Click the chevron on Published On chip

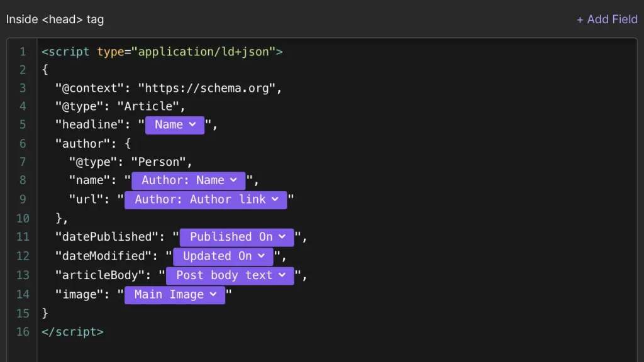282,237
